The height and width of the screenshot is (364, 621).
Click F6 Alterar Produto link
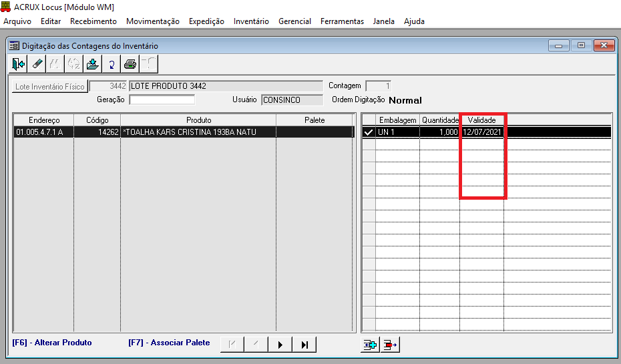tap(52, 343)
